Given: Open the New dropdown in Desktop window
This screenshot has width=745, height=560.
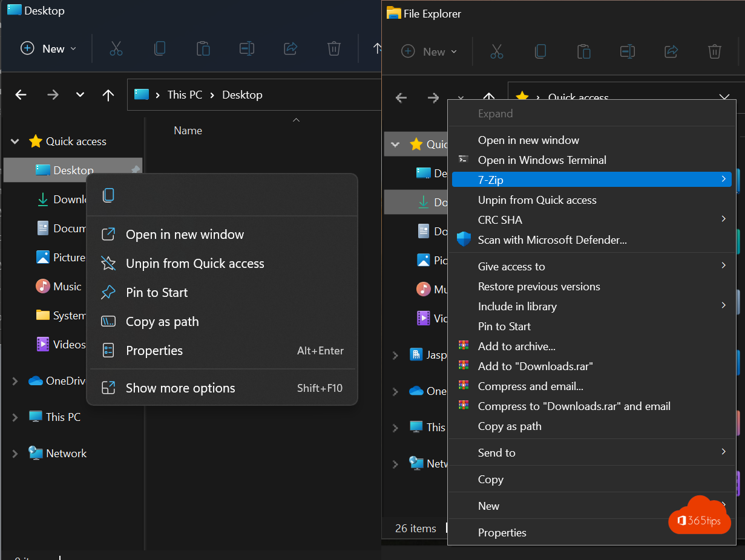Looking at the screenshot, I should click(49, 49).
